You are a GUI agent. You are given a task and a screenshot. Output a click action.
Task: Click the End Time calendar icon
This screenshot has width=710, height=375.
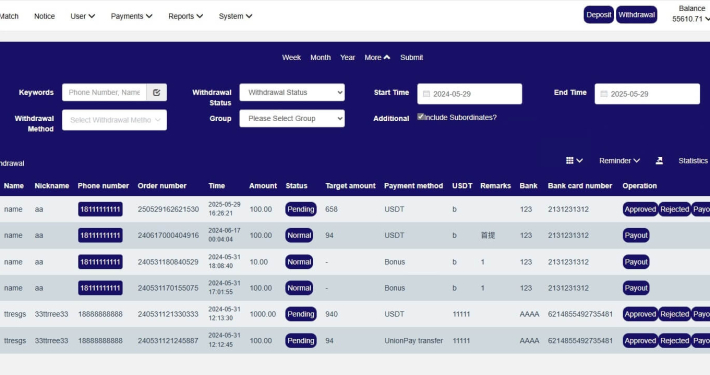(x=604, y=94)
